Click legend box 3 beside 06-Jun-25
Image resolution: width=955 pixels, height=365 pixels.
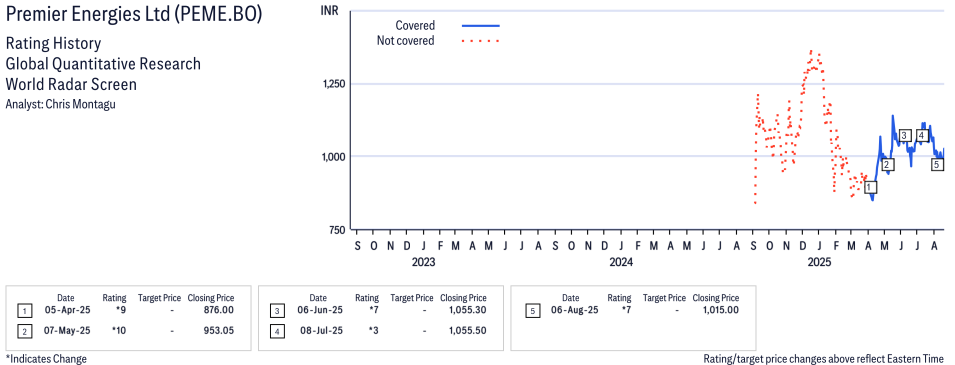coord(277,311)
